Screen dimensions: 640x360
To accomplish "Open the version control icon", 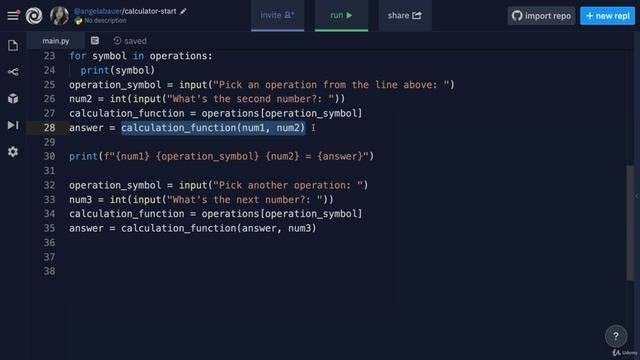I will pyautogui.click(x=13, y=72).
